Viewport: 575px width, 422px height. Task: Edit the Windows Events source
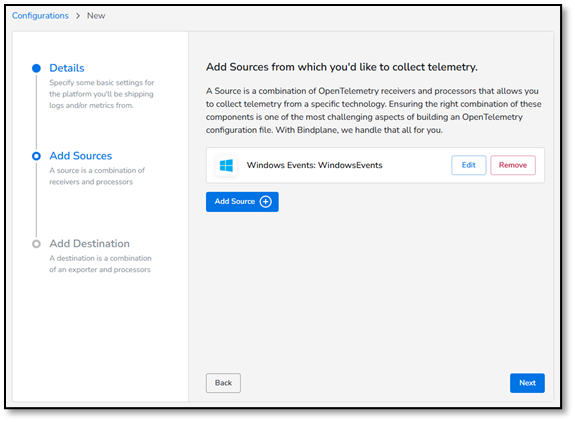click(x=469, y=165)
